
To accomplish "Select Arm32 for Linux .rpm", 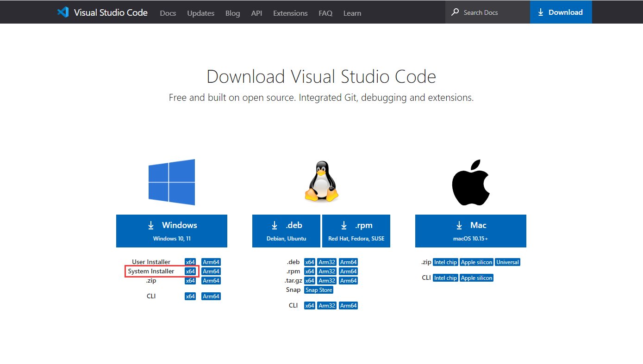I will pyautogui.click(x=327, y=271).
